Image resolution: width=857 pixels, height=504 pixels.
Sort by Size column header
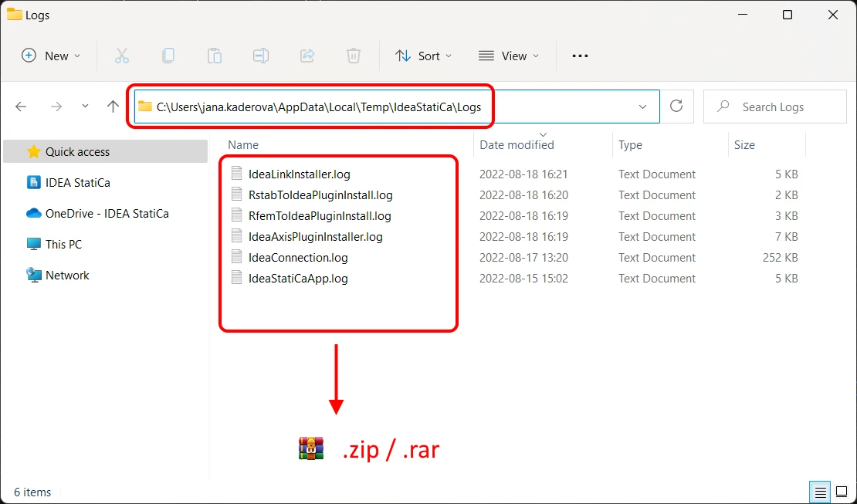744,145
